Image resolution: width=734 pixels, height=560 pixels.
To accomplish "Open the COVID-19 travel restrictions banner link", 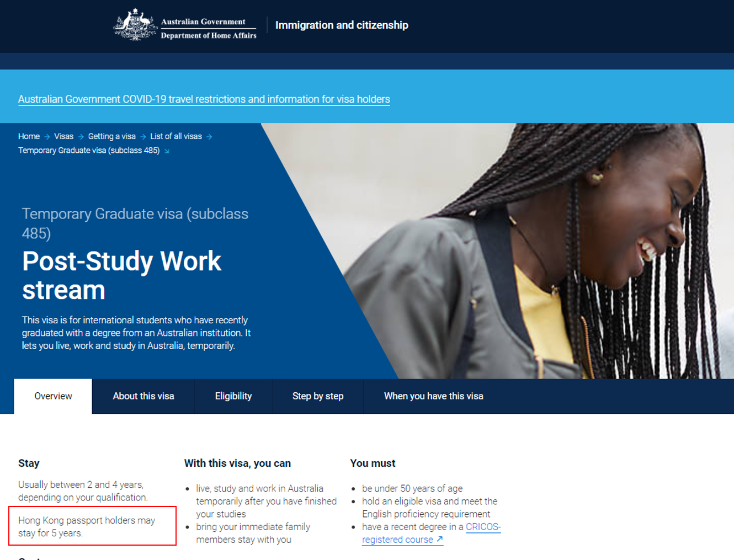I will pyautogui.click(x=204, y=99).
